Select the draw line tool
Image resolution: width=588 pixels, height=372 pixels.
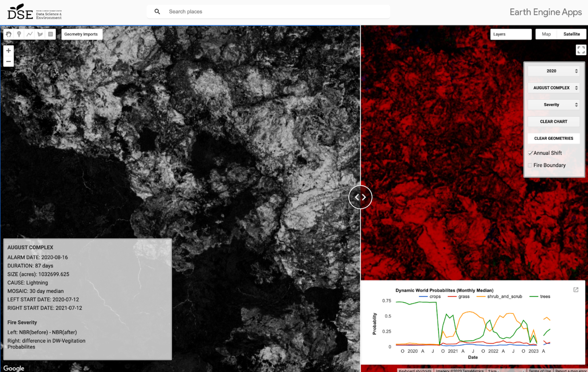coord(29,34)
